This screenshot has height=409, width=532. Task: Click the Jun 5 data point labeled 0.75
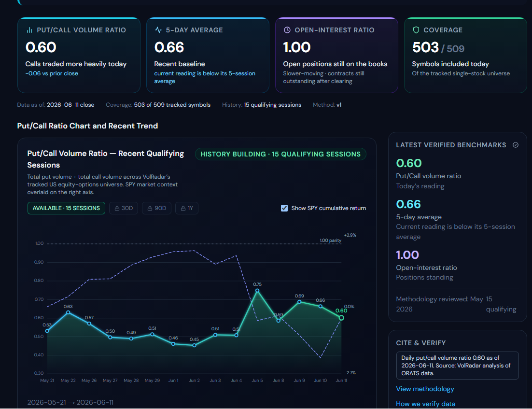click(257, 291)
